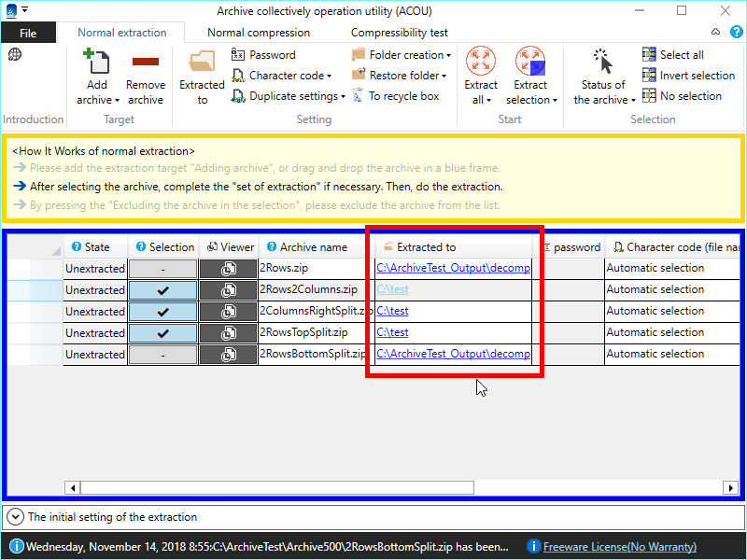Open the Freeware License link
This screenshot has height=560, width=747.
[619, 547]
